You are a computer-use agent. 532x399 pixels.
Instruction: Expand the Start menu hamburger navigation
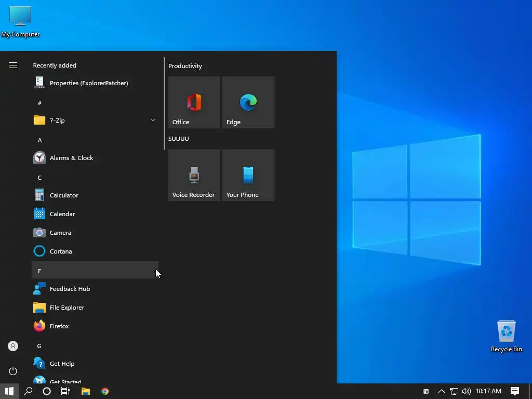(x=13, y=65)
